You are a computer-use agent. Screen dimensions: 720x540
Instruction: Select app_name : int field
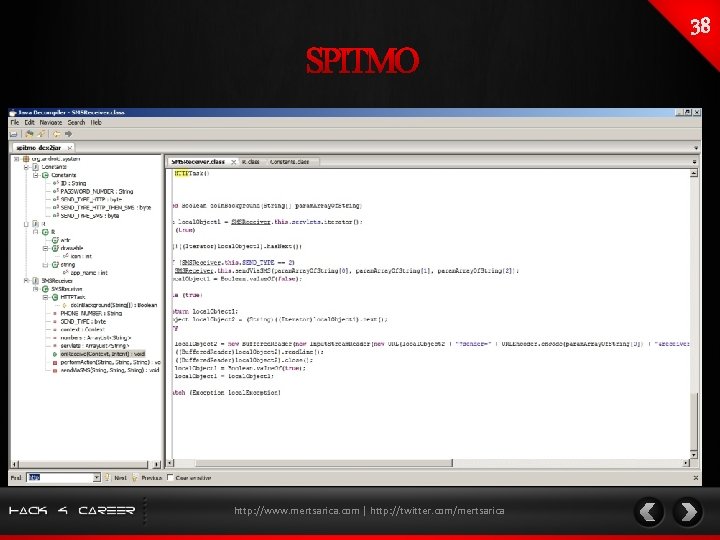89,273
